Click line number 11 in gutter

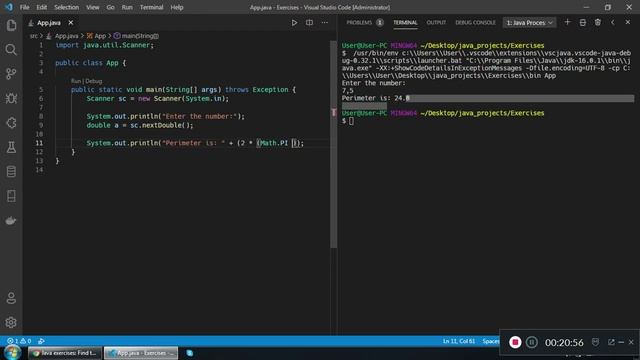39,143
